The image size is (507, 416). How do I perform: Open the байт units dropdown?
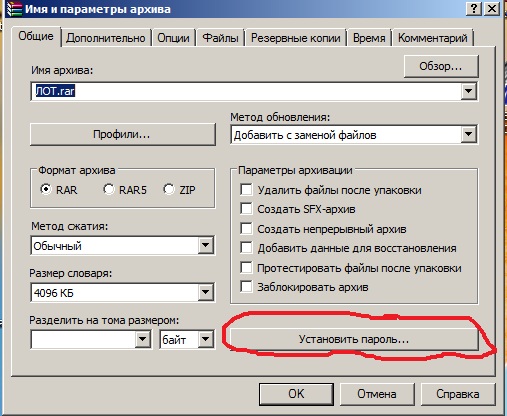pyautogui.click(x=187, y=339)
